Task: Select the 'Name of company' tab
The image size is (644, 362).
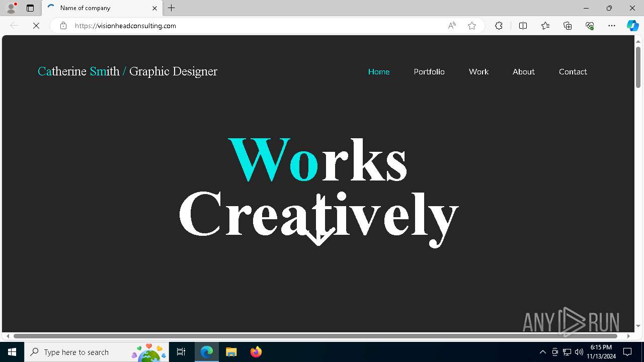Action: pyautogui.click(x=102, y=8)
